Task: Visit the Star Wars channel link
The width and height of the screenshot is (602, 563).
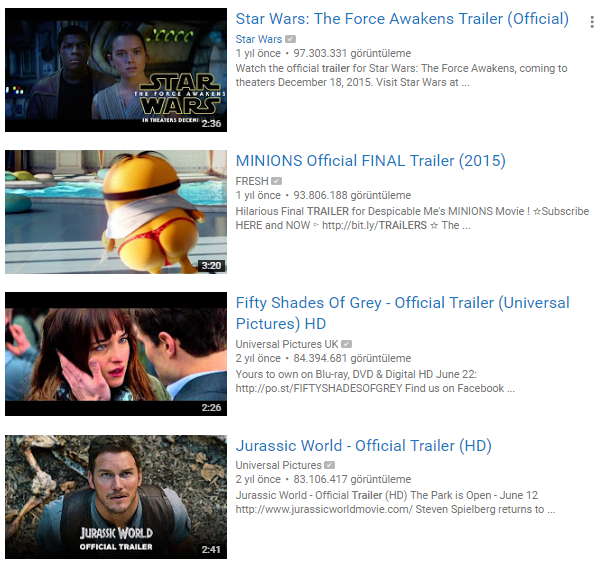Action: coord(259,39)
